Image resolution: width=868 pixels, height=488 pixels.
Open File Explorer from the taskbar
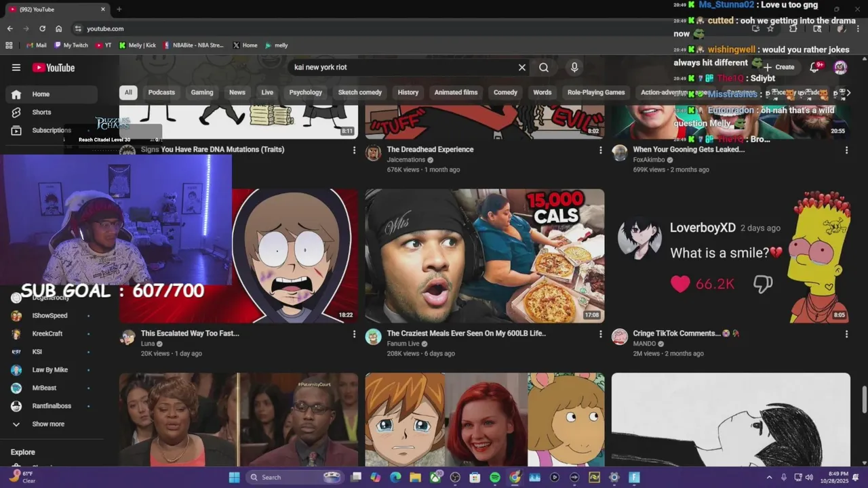click(x=415, y=477)
